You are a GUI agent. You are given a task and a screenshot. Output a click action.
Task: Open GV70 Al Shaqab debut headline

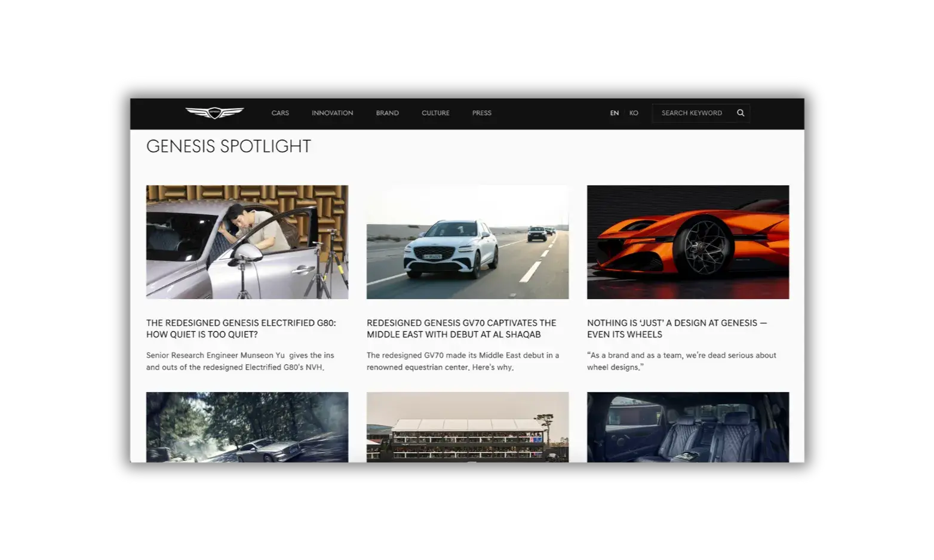point(462,328)
